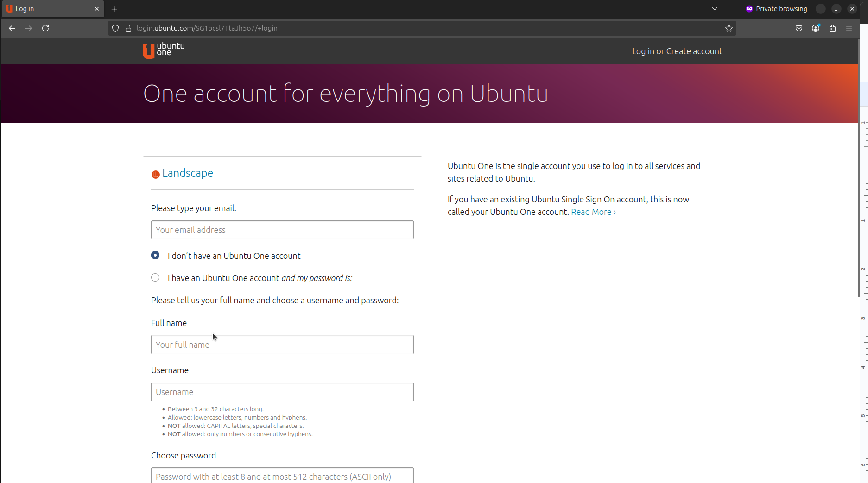Click the browser forward arrow

pyautogui.click(x=29, y=28)
